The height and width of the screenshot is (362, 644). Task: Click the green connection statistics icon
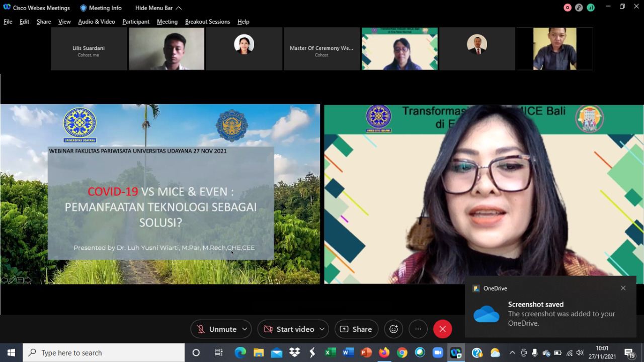click(x=591, y=8)
